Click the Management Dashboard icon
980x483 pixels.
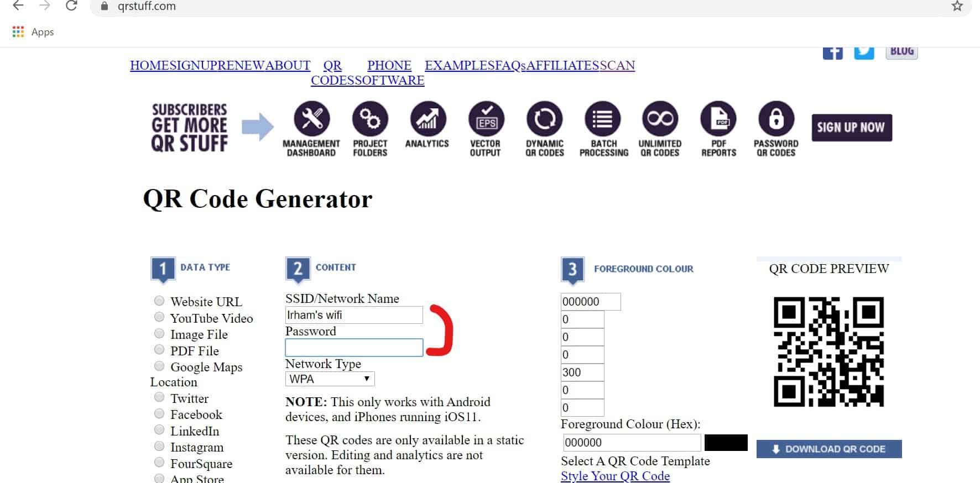pos(312,119)
